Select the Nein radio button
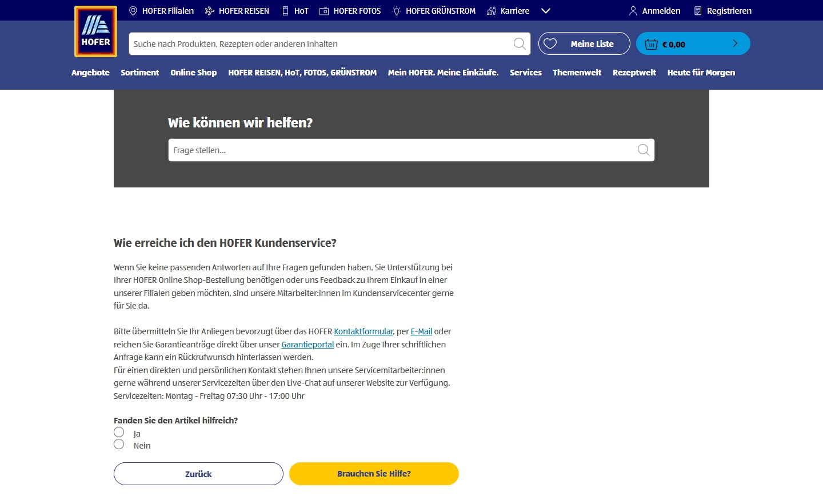The width and height of the screenshot is (823, 504). point(119,444)
